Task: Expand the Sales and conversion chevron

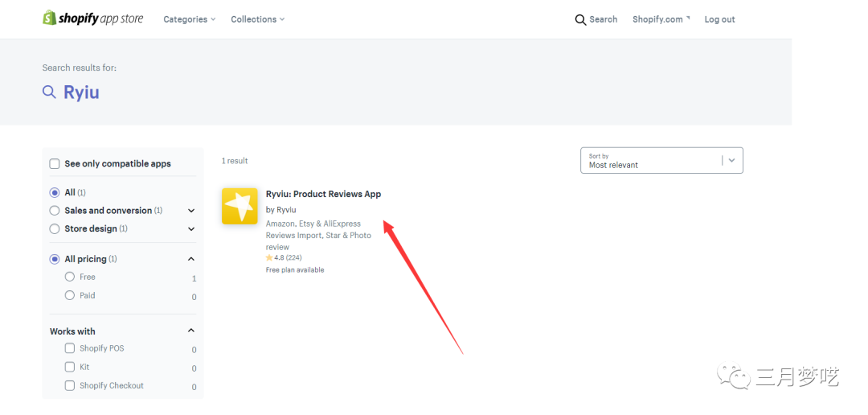Action: [x=191, y=211]
